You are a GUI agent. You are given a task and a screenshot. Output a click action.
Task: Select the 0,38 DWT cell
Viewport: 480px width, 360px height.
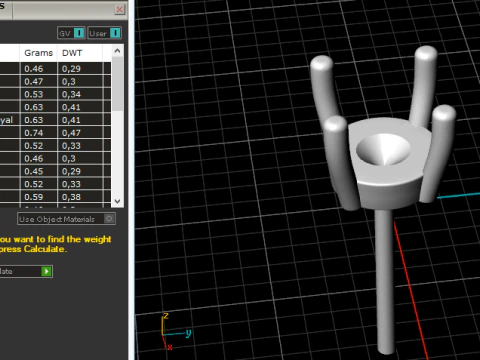click(80, 197)
